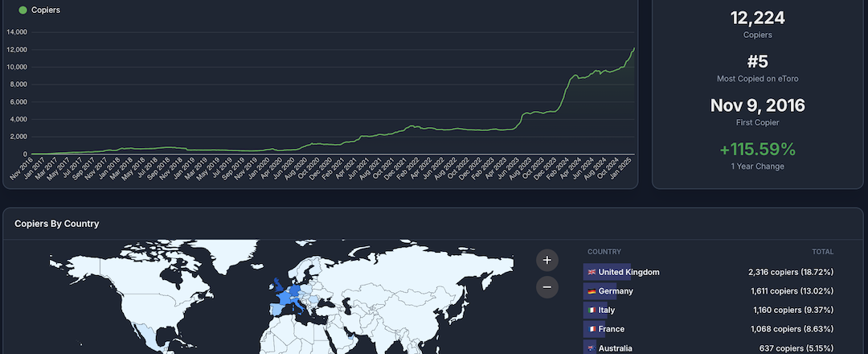Sort by the COUNTRY column header
The width and height of the screenshot is (868, 354).
point(604,252)
